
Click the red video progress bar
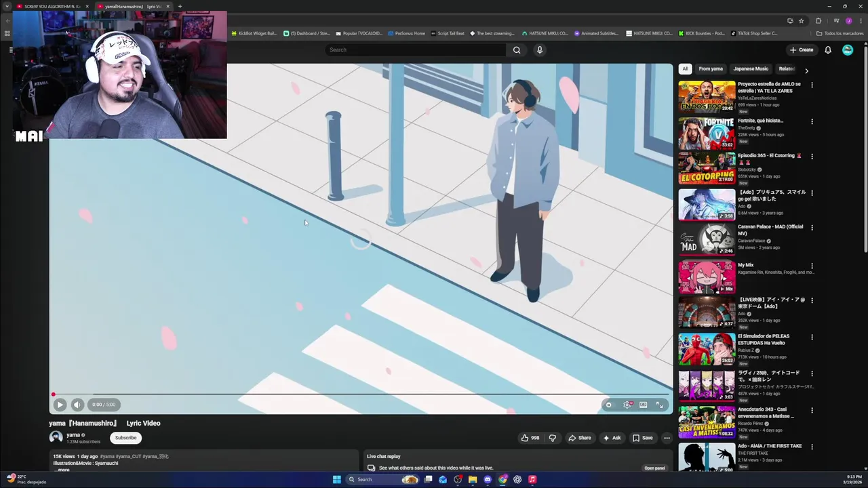(361, 394)
